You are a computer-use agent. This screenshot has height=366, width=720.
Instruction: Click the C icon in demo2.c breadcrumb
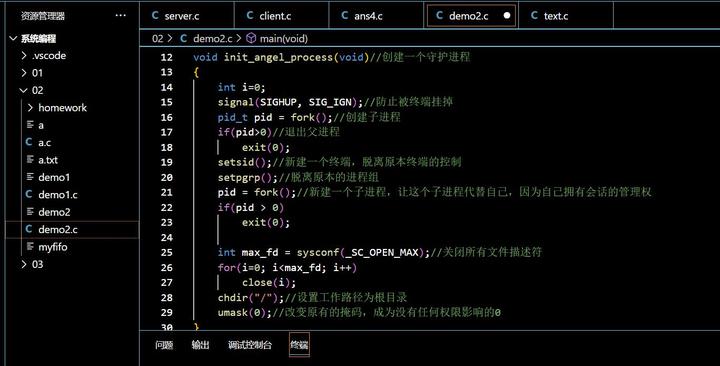coord(184,38)
